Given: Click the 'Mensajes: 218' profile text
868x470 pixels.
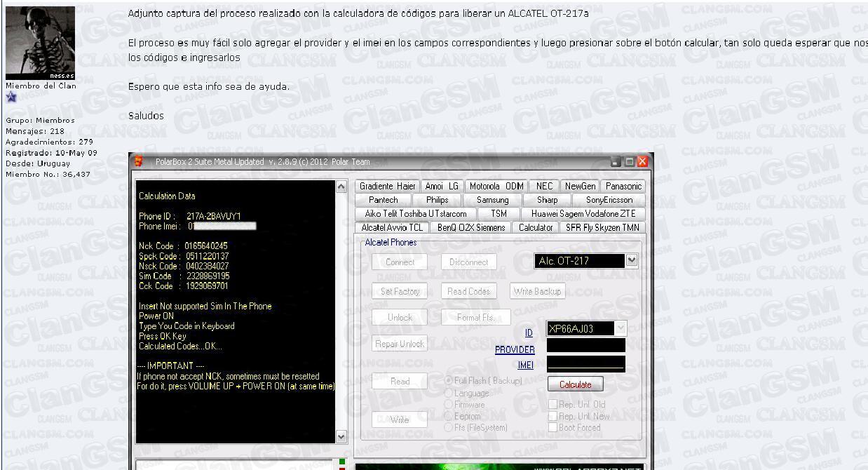Looking at the screenshot, I should click(35, 131).
